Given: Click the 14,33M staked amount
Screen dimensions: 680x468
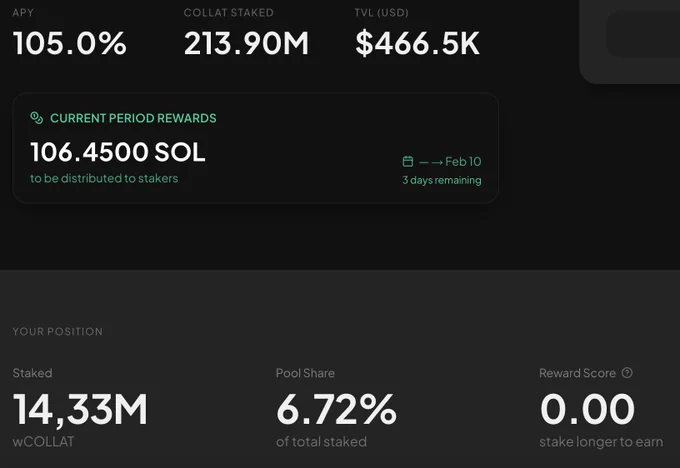Looking at the screenshot, I should 80,409.
